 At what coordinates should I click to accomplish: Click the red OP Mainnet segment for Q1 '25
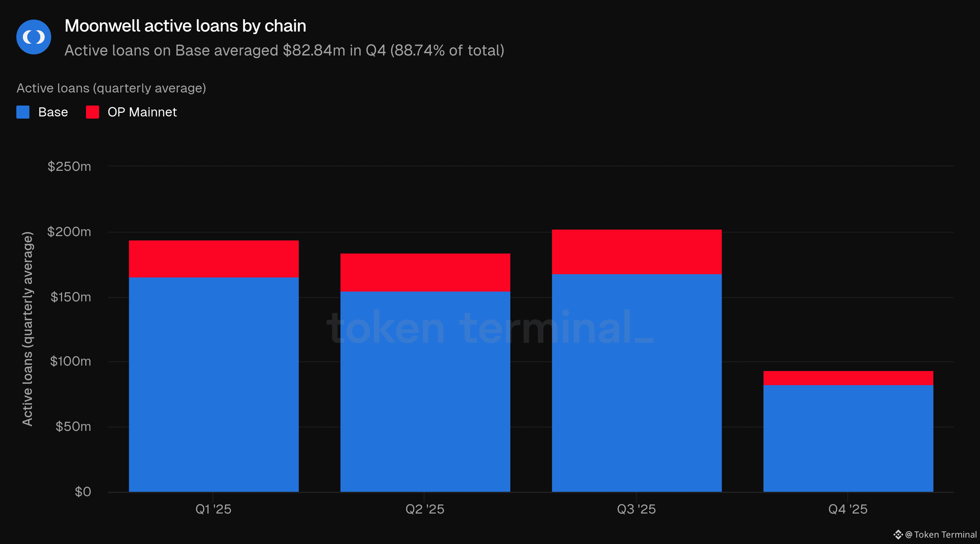click(x=213, y=259)
